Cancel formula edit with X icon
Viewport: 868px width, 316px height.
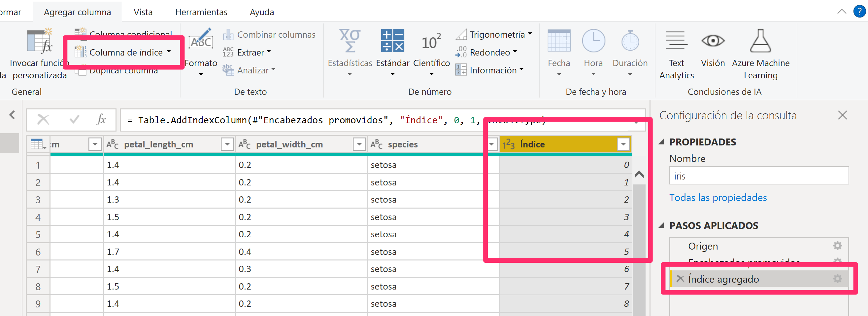[x=43, y=120]
